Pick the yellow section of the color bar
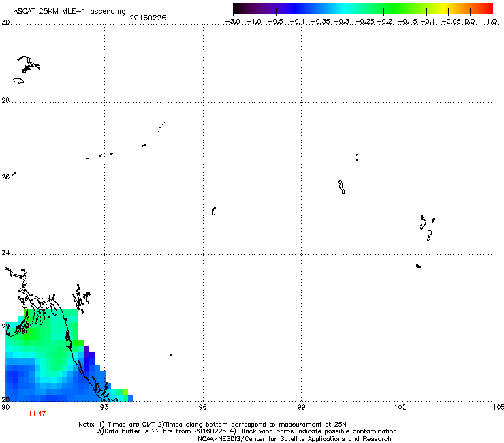Image resolution: width=504 pixels, height=443 pixels. pyautogui.click(x=443, y=9)
